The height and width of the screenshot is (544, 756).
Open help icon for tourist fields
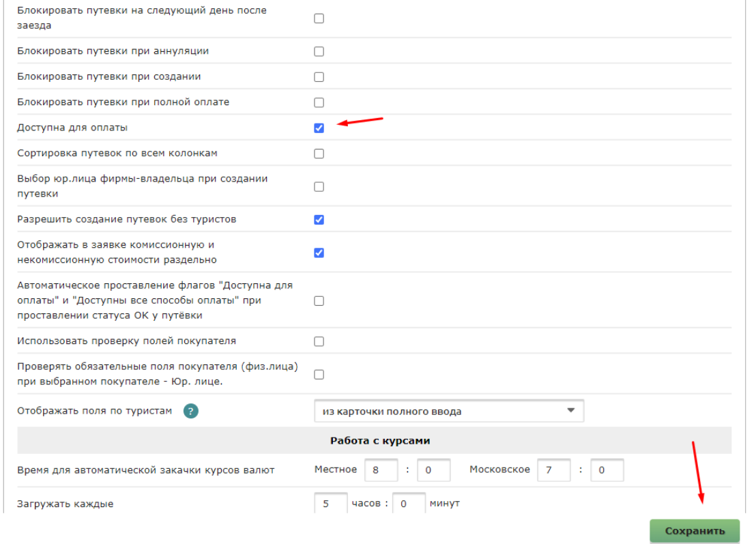click(x=191, y=411)
